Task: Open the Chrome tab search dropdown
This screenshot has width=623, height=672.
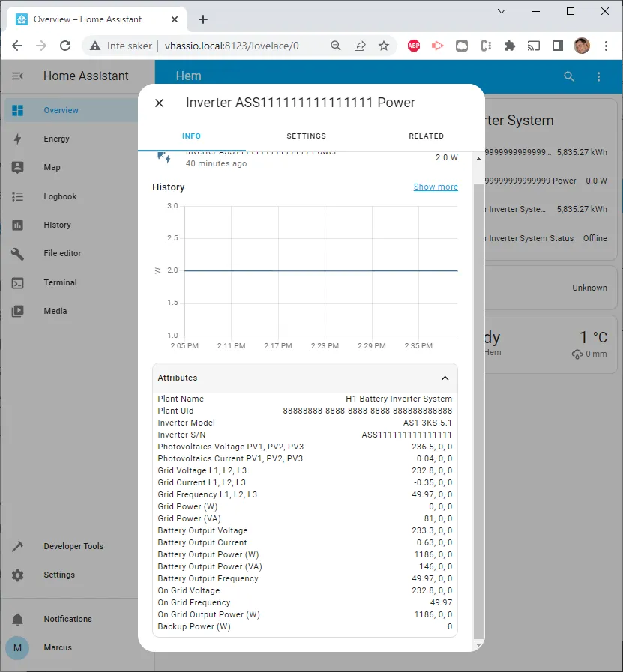Action: coord(502,11)
